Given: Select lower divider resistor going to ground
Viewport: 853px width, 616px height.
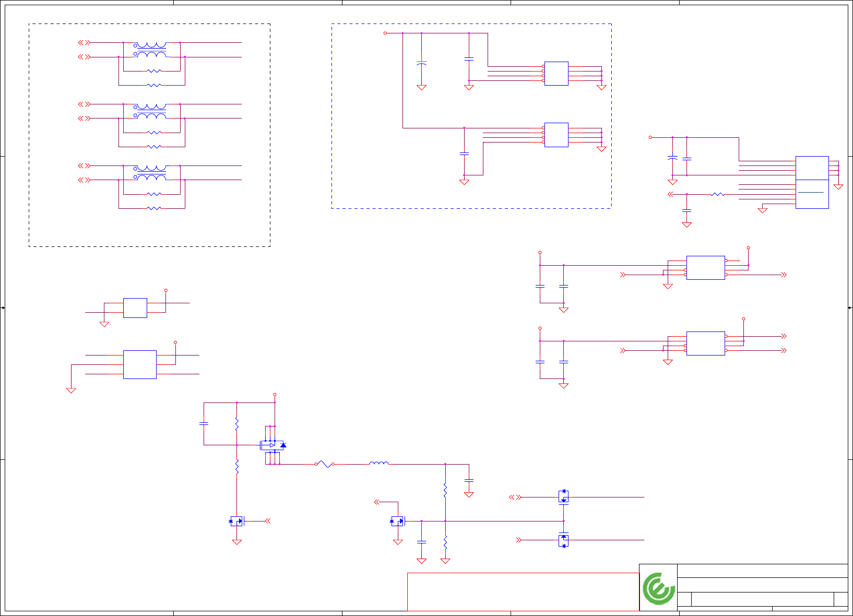Looking at the screenshot, I should tap(445, 543).
